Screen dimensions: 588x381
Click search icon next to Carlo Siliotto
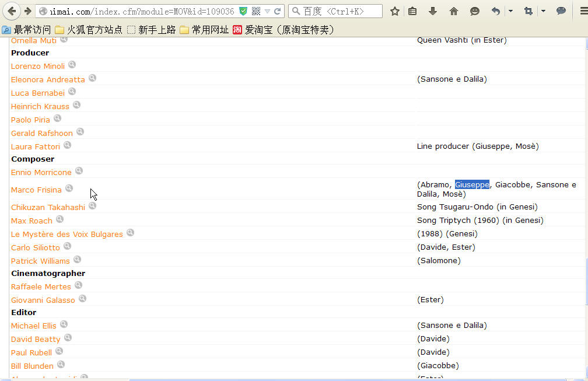coord(67,246)
